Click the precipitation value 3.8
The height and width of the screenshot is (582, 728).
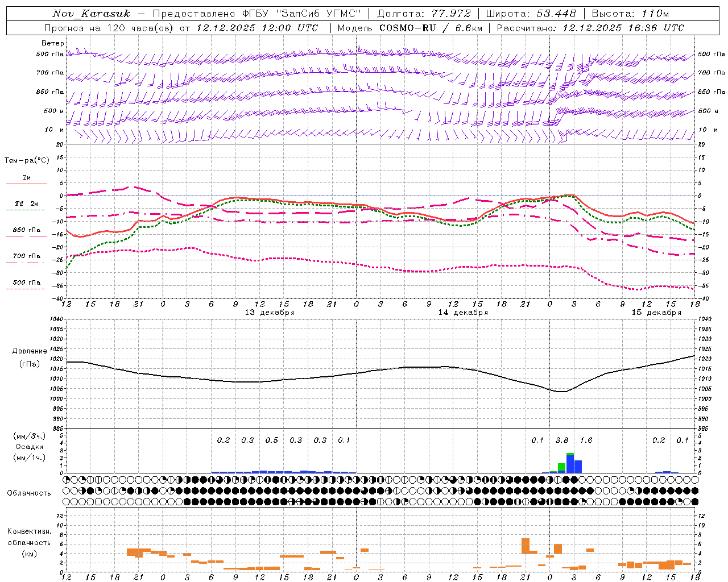(562, 440)
